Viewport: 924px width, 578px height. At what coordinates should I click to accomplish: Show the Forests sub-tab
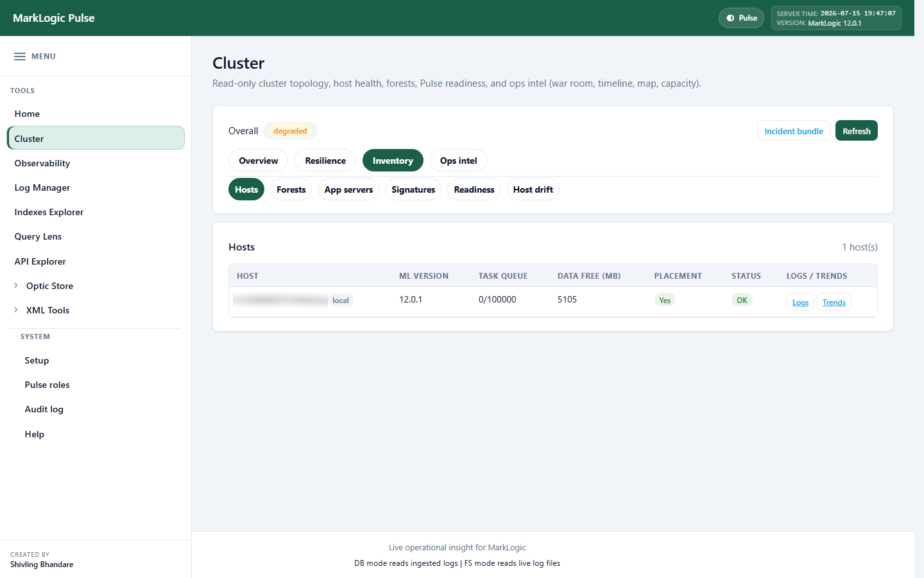click(x=291, y=189)
